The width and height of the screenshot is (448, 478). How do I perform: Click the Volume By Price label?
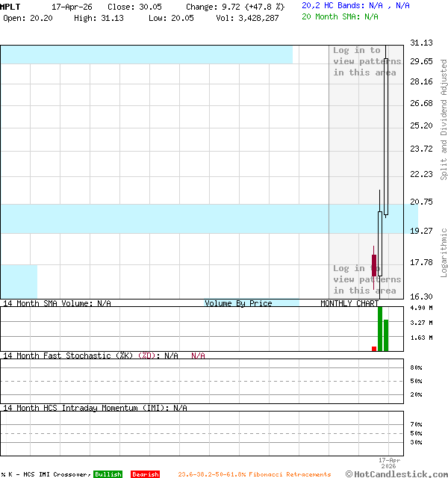tap(238, 303)
